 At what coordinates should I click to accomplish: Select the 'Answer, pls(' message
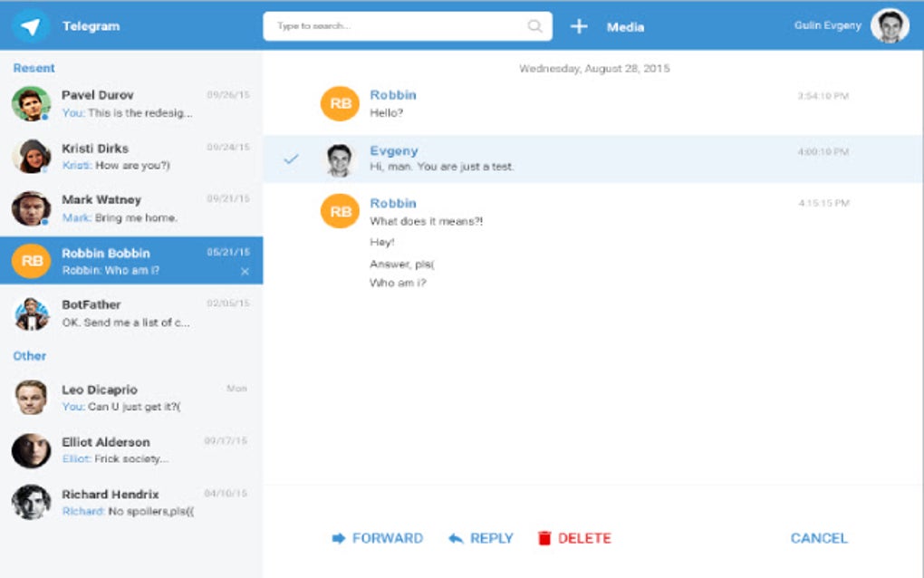(x=402, y=265)
